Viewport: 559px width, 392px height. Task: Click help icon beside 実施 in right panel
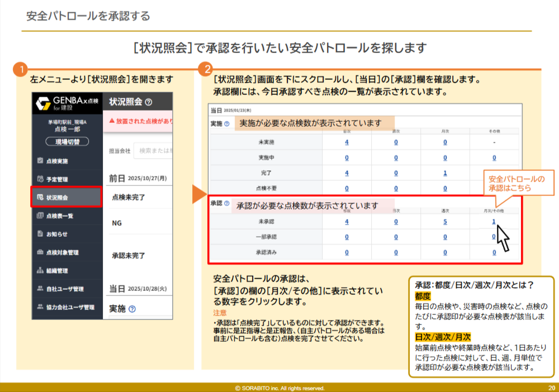pos(226,123)
